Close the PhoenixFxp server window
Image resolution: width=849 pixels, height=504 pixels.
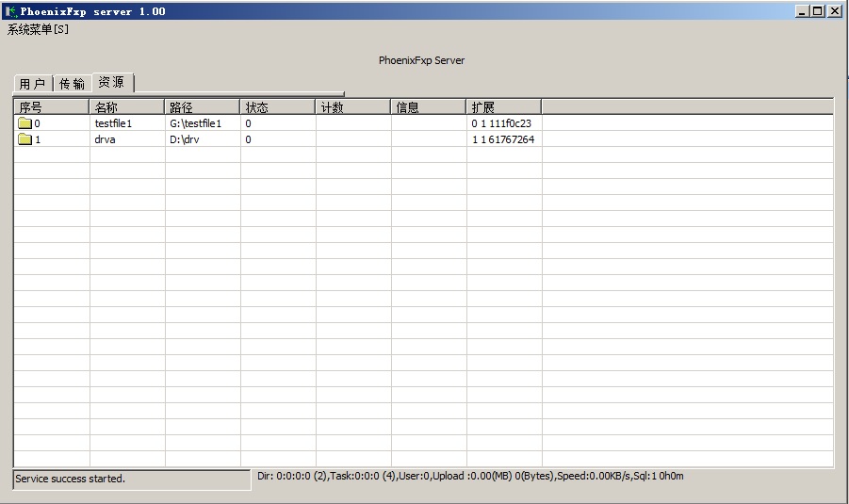click(834, 10)
